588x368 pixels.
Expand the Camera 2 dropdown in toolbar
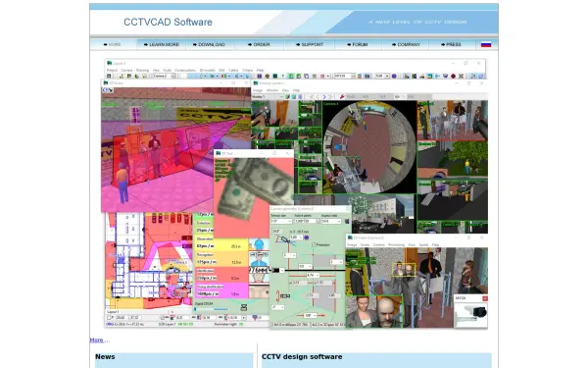tap(173, 76)
